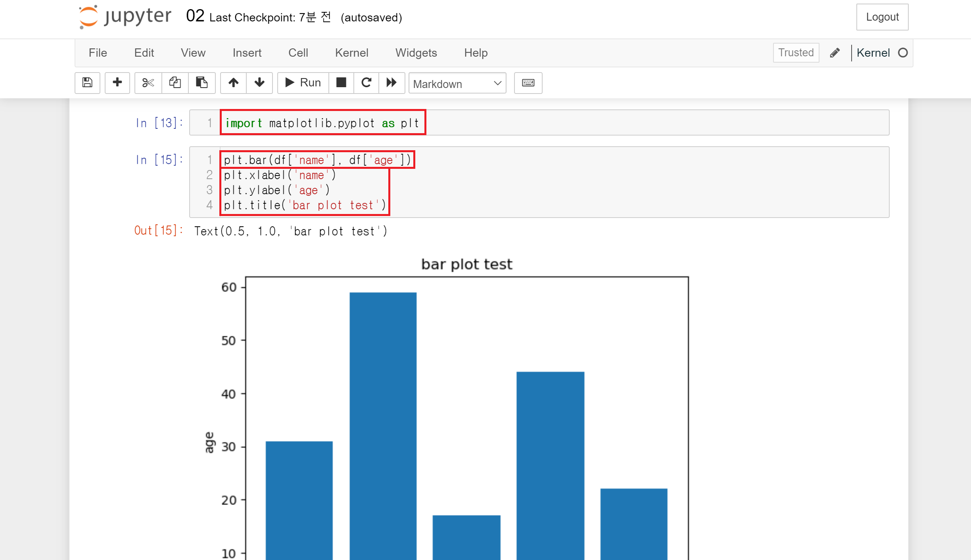The width and height of the screenshot is (971, 560).
Task: Click the save and checkpoint icon
Action: pyautogui.click(x=87, y=82)
